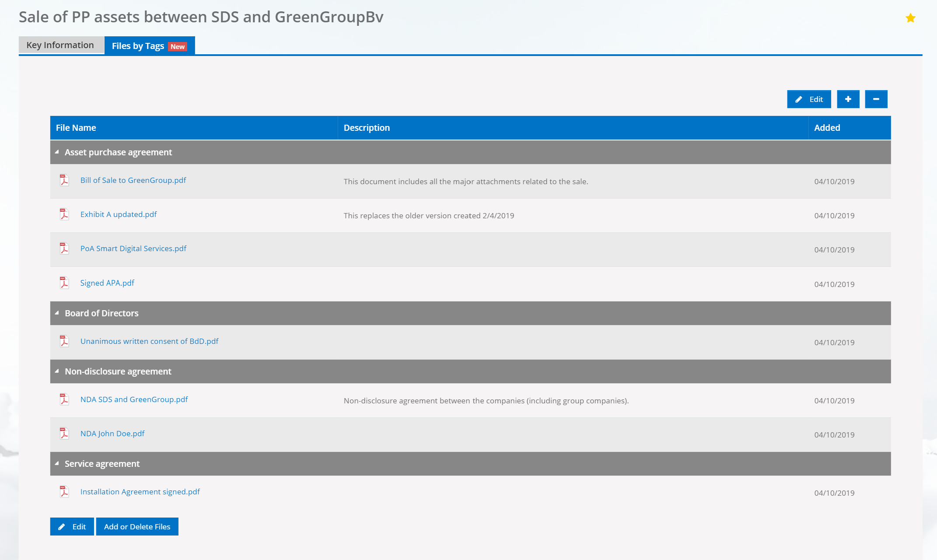Open Unanimous written consent of BdD.pdf

[x=149, y=341]
